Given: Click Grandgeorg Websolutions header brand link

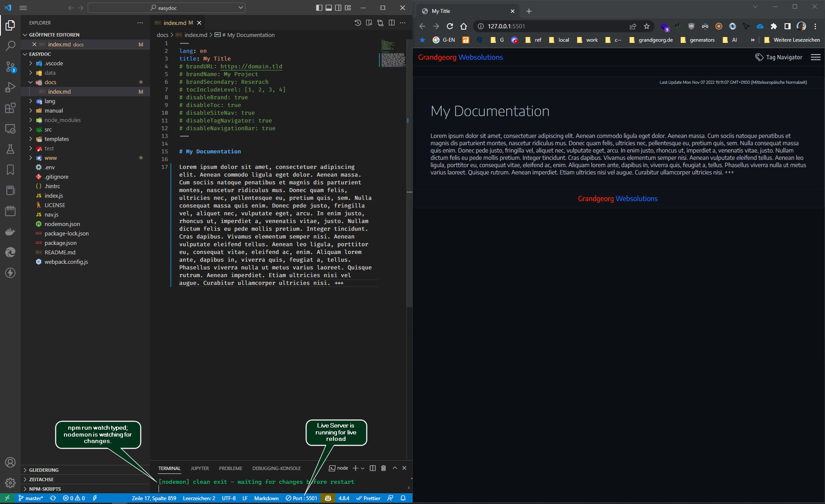Looking at the screenshot, I should coord(460,57).
